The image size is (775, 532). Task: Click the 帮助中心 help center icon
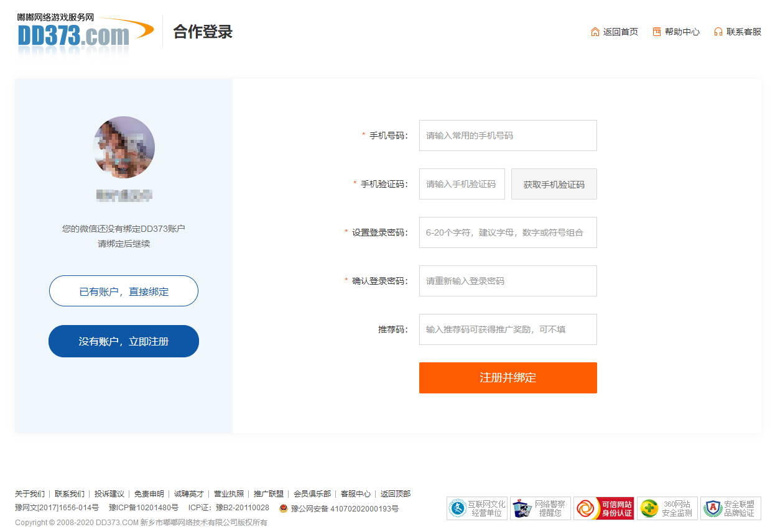(657, 32)
